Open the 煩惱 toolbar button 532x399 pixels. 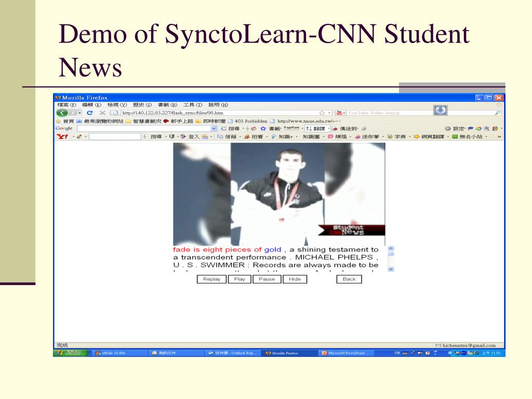[338, 137]
